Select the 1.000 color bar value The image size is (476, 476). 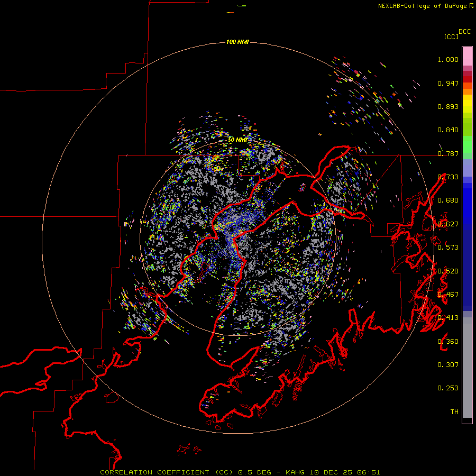click(448, 59)
